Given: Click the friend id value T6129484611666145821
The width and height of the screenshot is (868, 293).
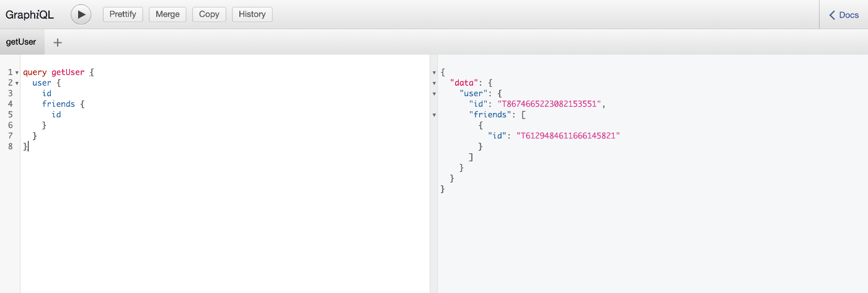Looking at the screenshot, I should (x=569, y=135).
